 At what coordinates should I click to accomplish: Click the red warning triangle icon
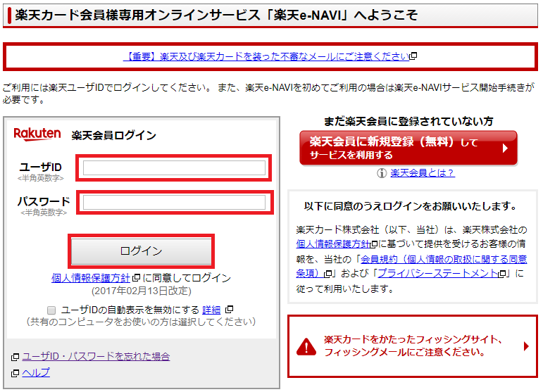pos(306,347)
